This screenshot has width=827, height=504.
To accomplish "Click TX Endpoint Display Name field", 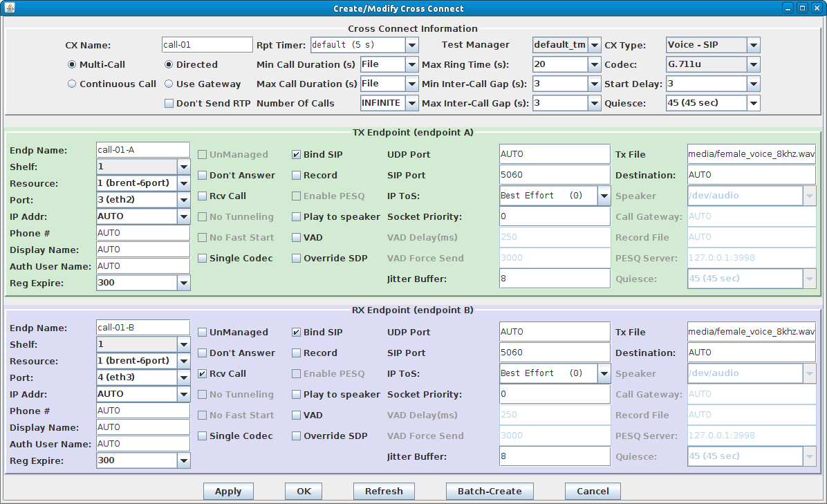I will (x=143, y=250).
